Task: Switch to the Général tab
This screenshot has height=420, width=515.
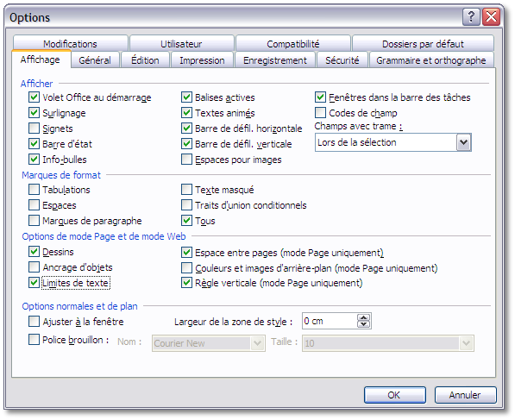Action: pyautogui.click(x=95, y=60)
